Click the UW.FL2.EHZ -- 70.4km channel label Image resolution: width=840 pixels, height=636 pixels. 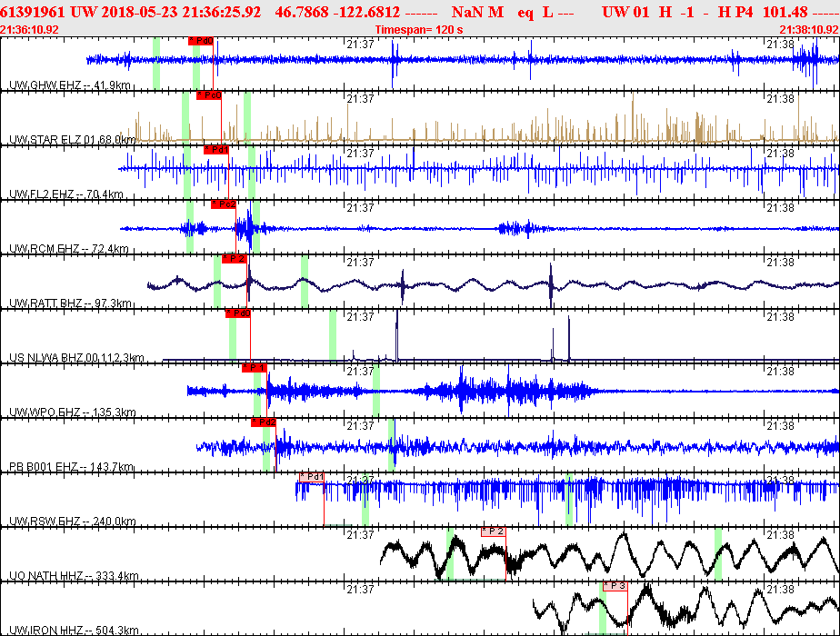pos(66,194)
